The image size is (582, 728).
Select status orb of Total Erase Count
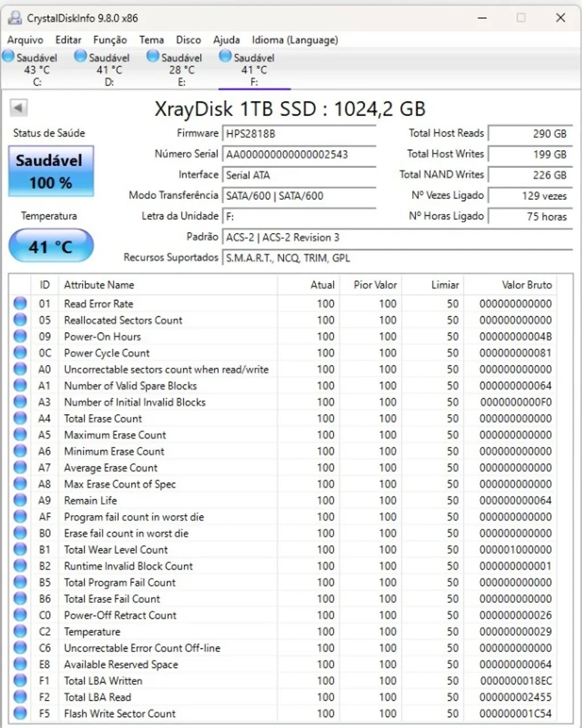coord(20,418)
